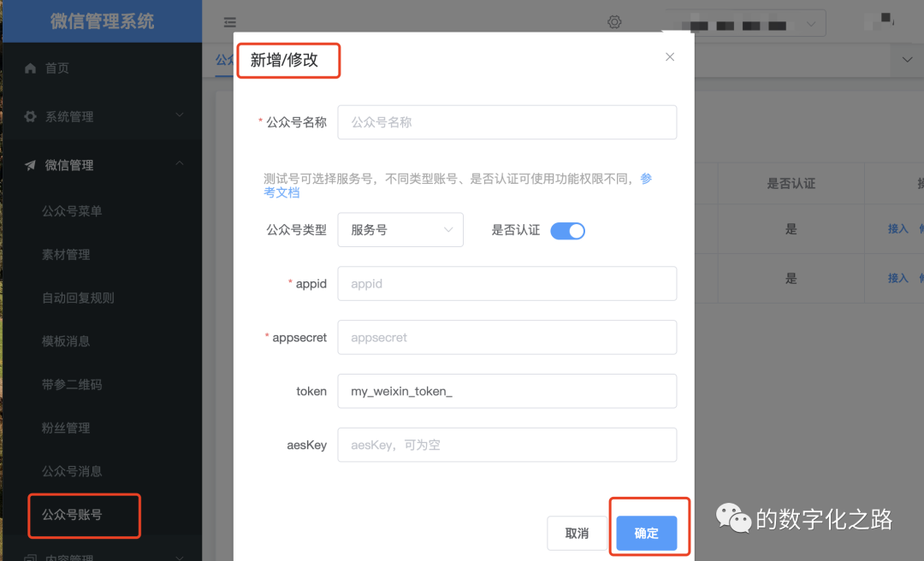Open 模板消息 in the sidebar
The image size is (924, 561).
[x=66, y=341]
